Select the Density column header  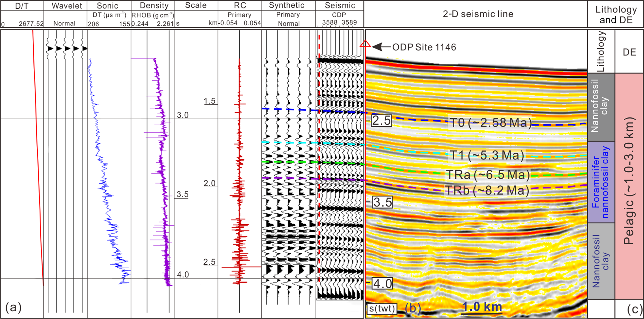(x=154, y=6)
